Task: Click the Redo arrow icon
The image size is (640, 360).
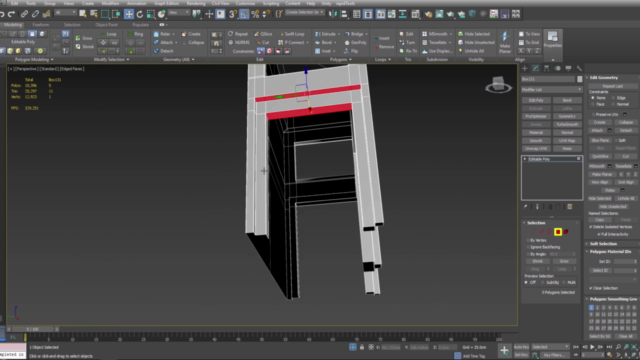Action: point(11,14)
